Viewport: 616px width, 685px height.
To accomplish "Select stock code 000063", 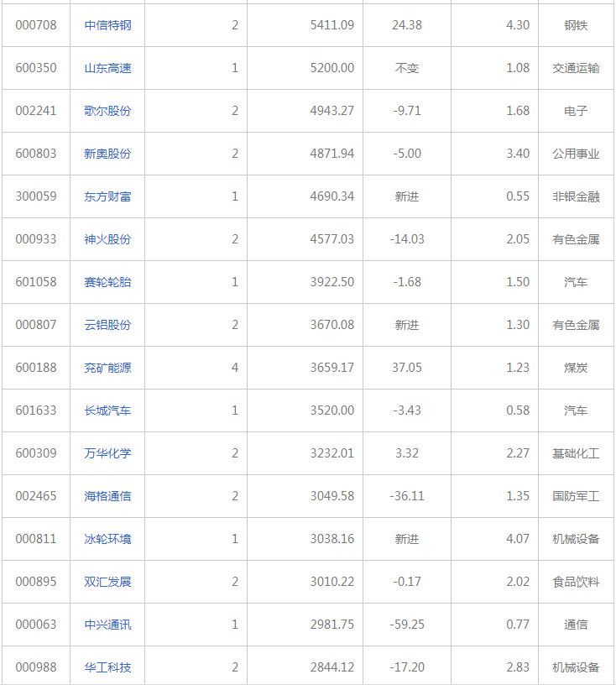I will pos(36,625).
